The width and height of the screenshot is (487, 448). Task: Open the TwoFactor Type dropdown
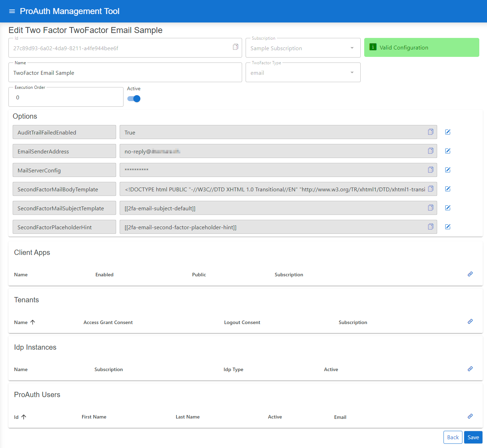coord(303,73)
